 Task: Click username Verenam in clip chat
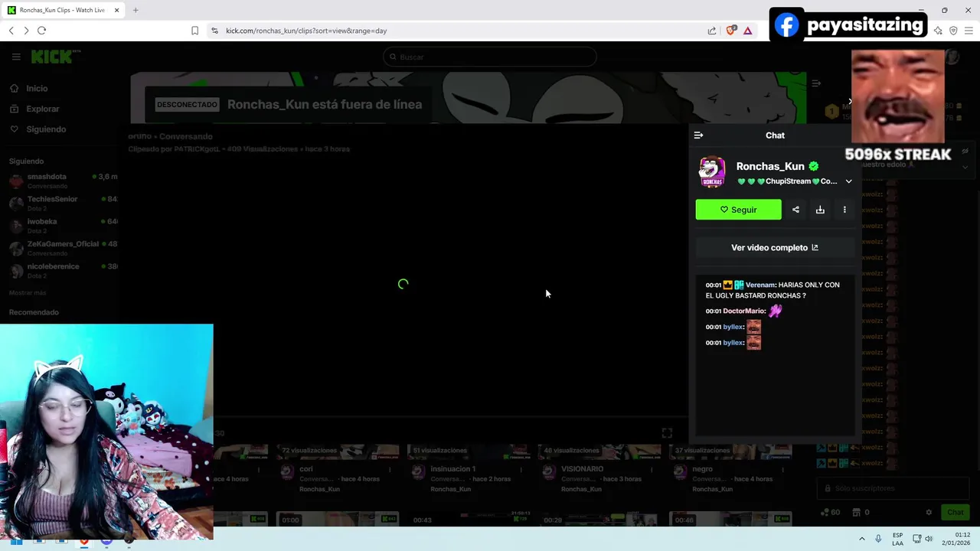pyautogui.click(x=759, y=285)
